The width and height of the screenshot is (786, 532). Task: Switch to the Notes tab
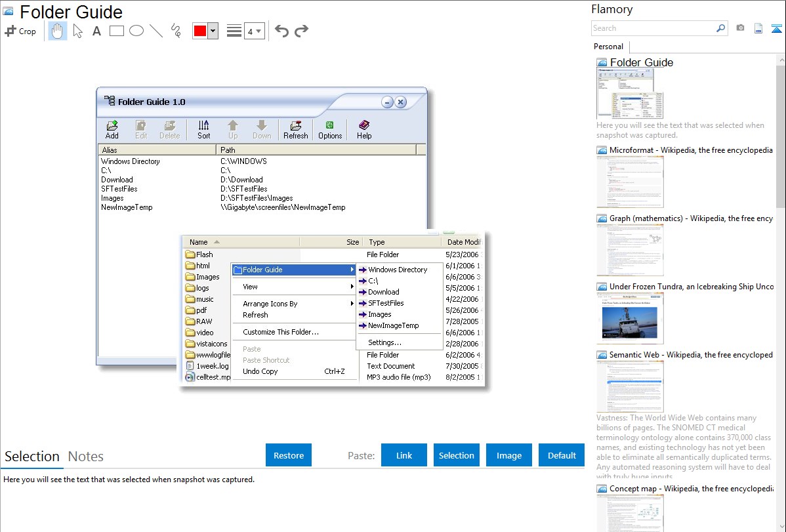86,457
